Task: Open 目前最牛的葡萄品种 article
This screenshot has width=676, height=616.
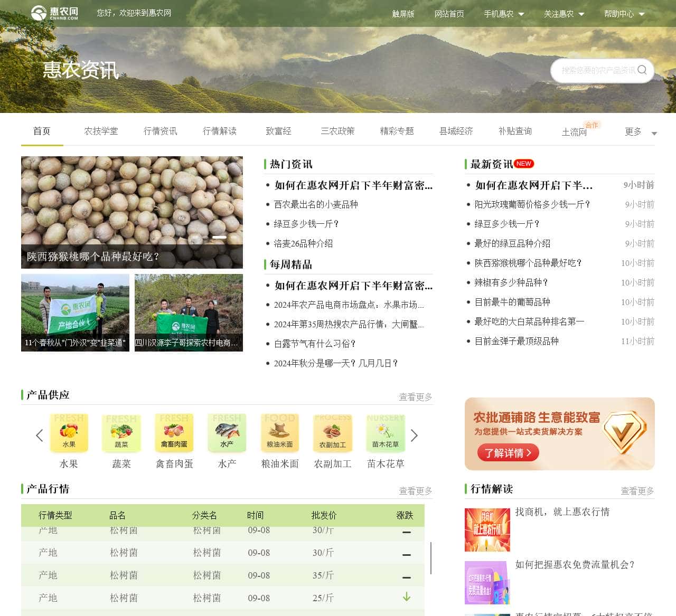Action: coord(512,302)
